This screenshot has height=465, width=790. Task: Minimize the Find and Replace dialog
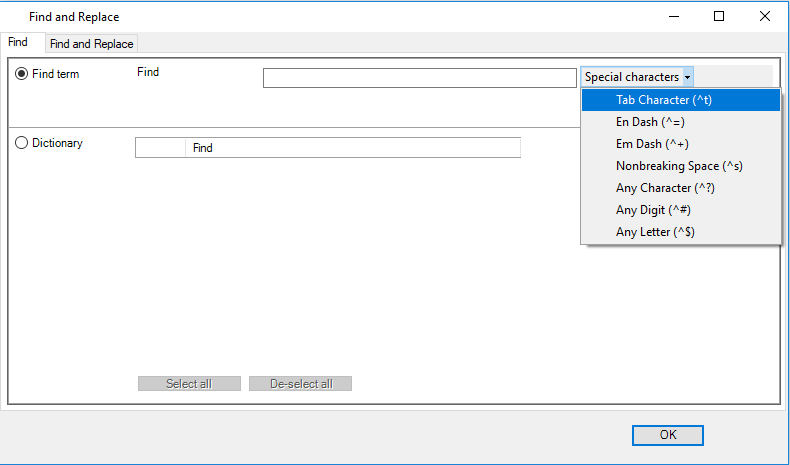tap(674, 17)
